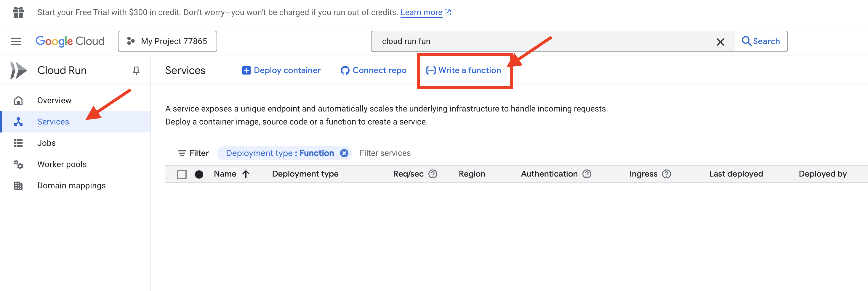Go to Overview in the sidebar
Image resolution: width=868 pixels, height=291 pixels.
(54, 100)
